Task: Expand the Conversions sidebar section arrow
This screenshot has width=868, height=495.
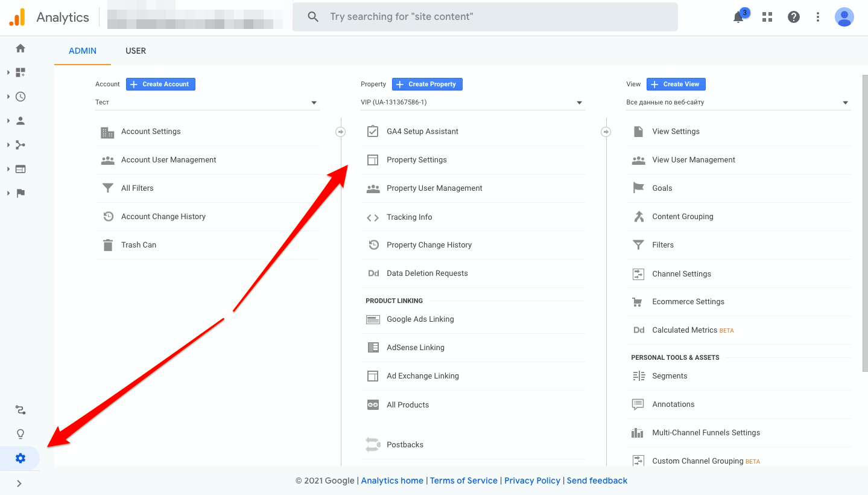Action: [8, 193]
